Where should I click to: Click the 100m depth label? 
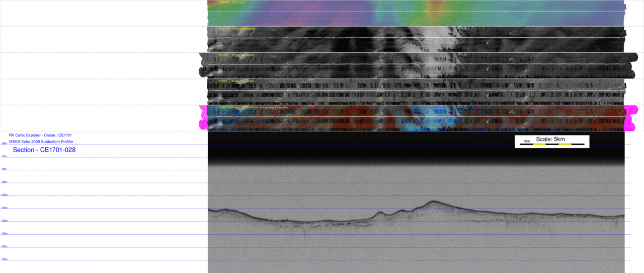[4, 195]
